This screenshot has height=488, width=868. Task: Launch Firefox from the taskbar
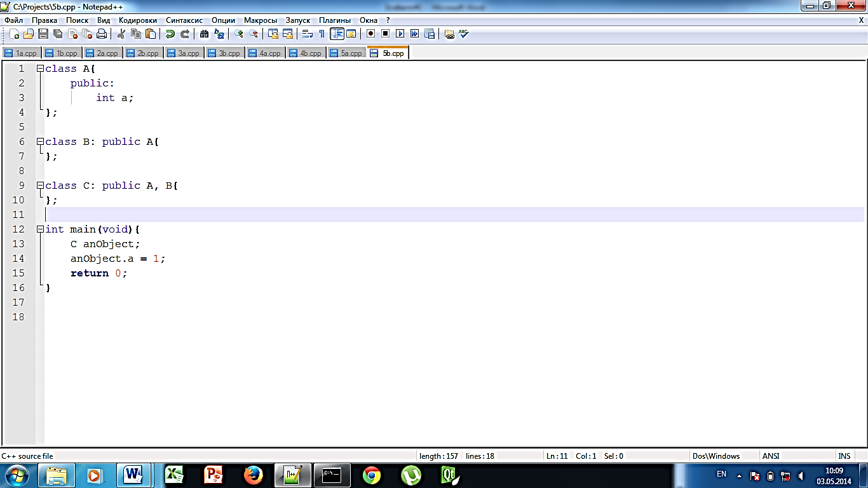254,475
